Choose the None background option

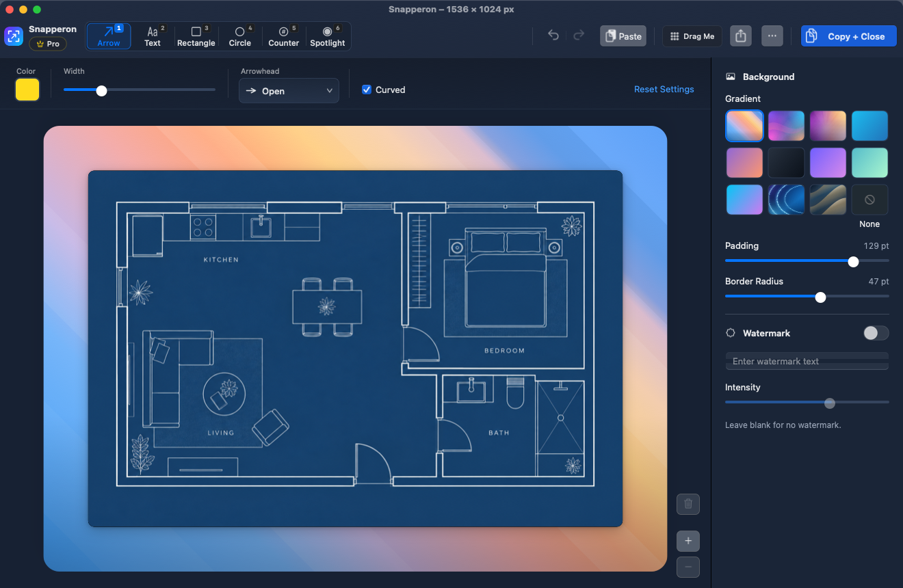[x=869, y=200]
